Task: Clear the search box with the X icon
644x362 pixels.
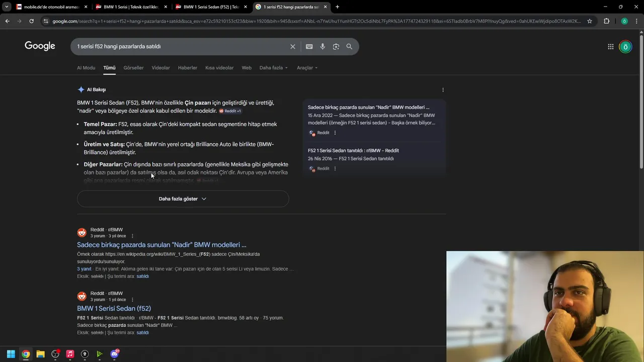Action: 293,46
